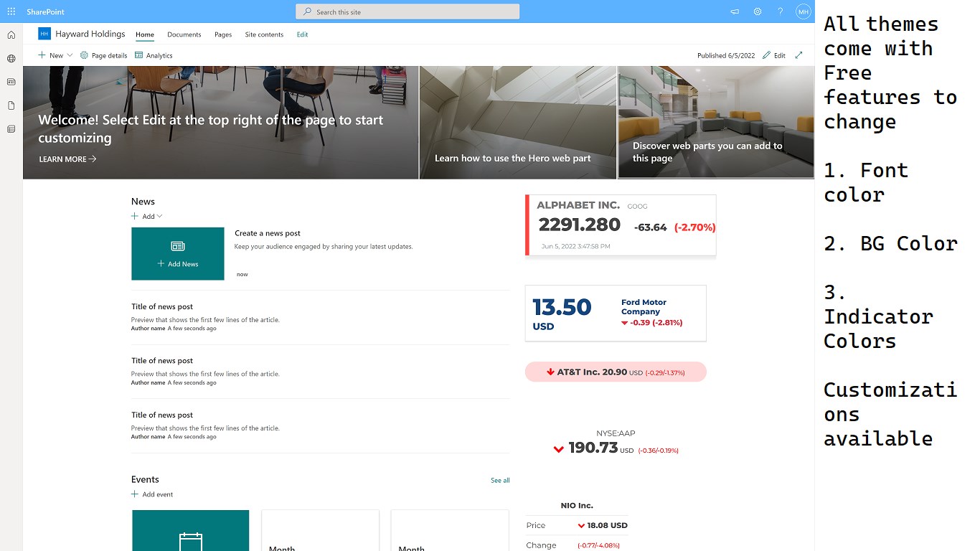Go to home icon in left rail
Viewport: 980px width, 551px height.
coord(11,35)
